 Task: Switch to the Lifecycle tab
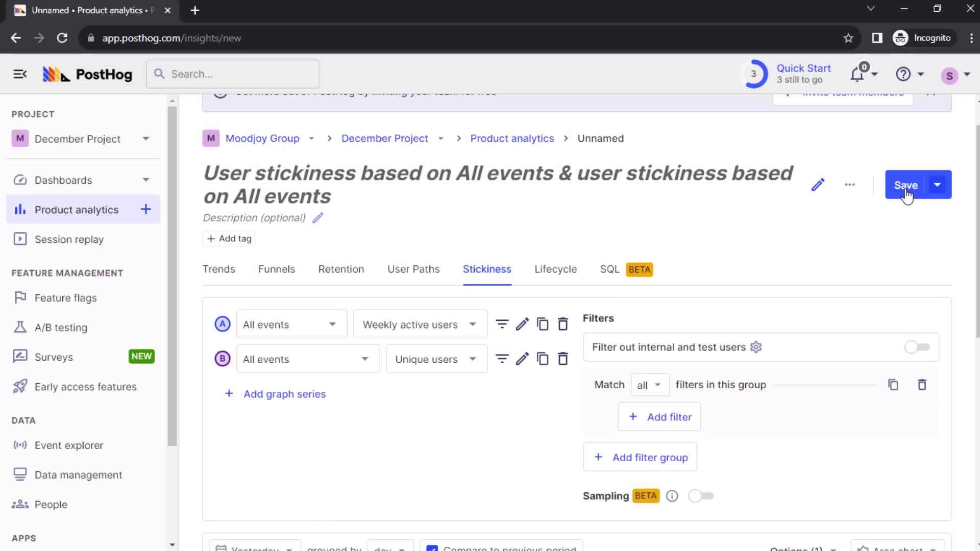coord(555,269)
